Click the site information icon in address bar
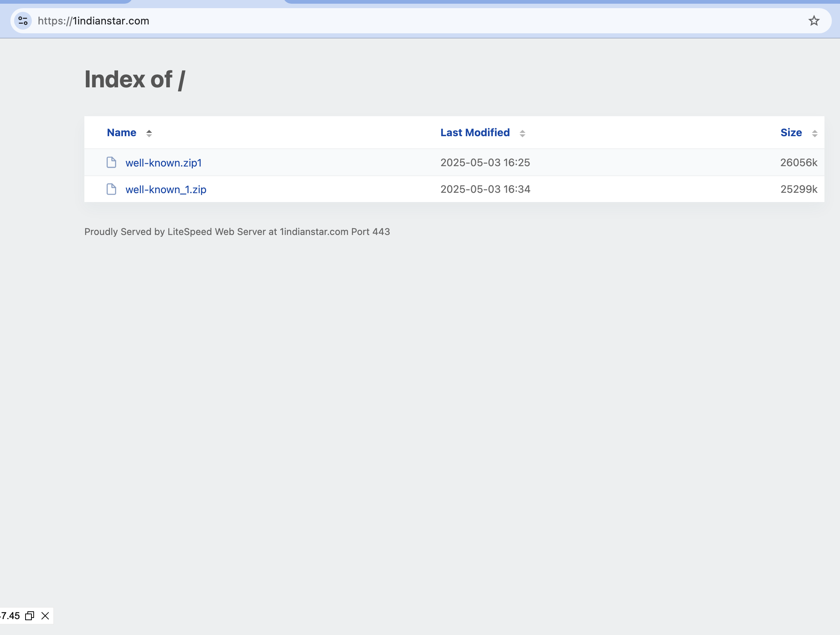The width and height of the screenshot is (840, 635). tap(23, 21)
